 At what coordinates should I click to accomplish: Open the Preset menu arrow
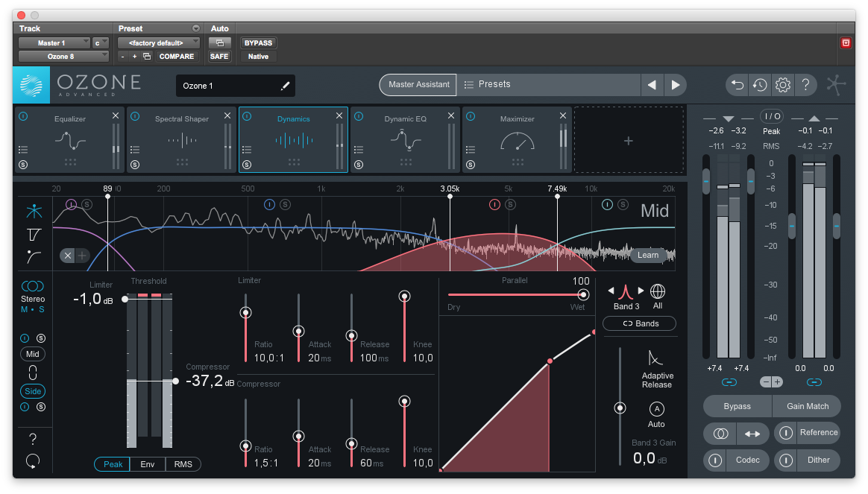tap(196, 28)
